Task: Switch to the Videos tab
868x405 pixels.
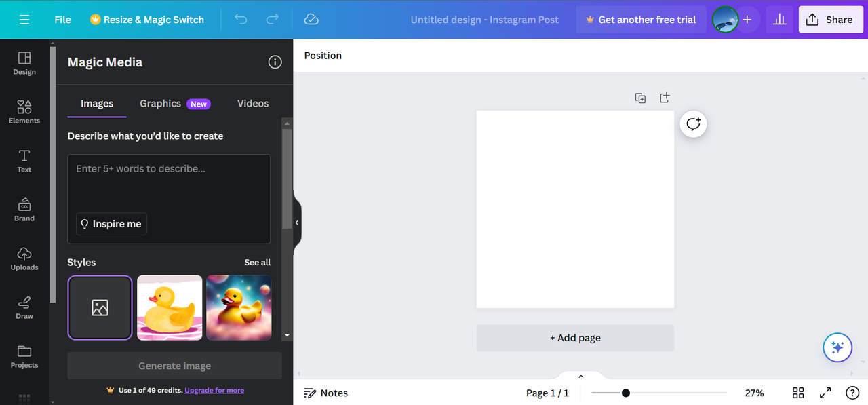Action: coord(253,104)
